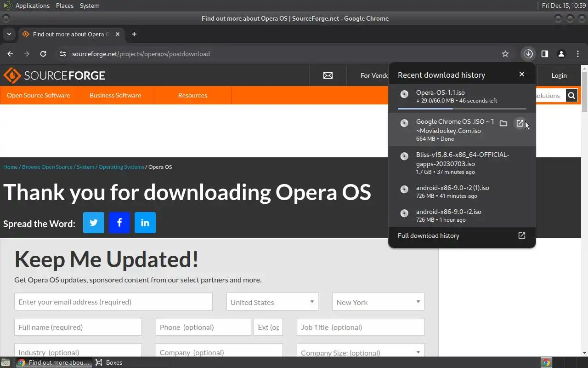Close the Recent download history popup

(x=522, y=74)
